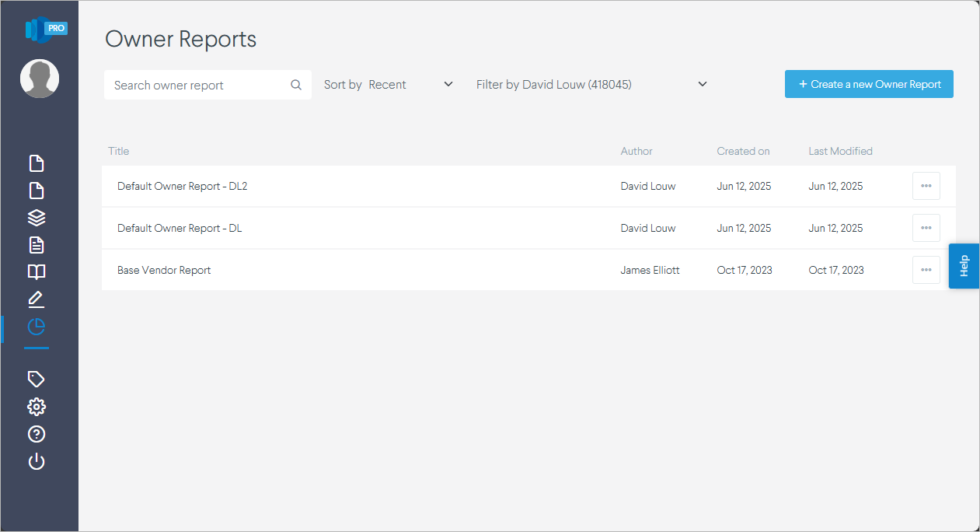Open options menu for Base Vendor Report

tap(926, 270)
